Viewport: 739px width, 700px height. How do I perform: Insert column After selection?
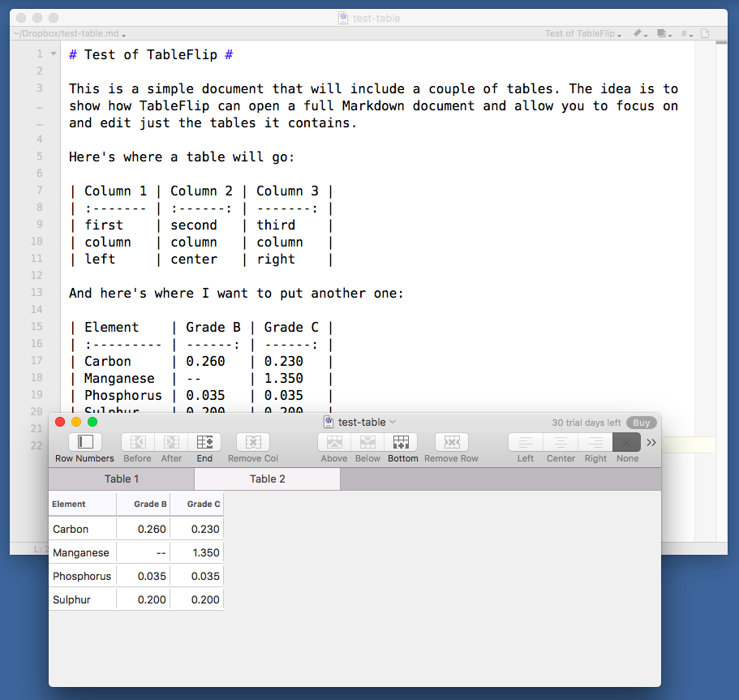click(x=171, y=442)
